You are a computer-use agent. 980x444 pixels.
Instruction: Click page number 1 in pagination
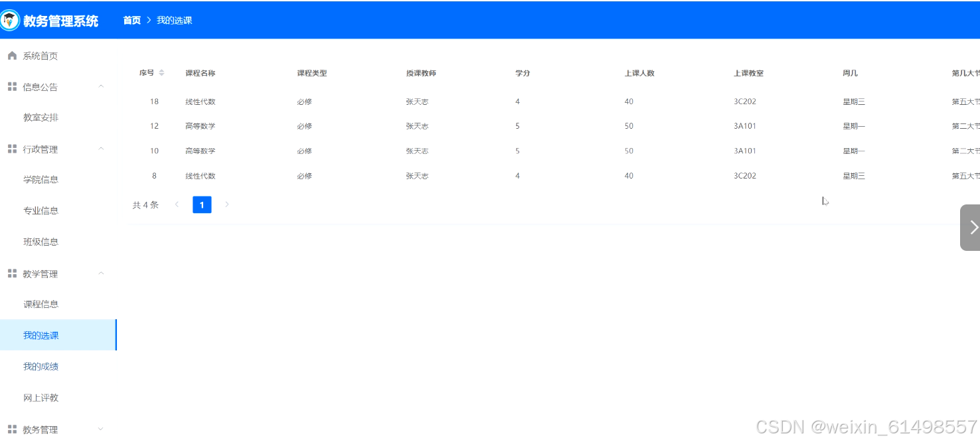tap(202, 204)
